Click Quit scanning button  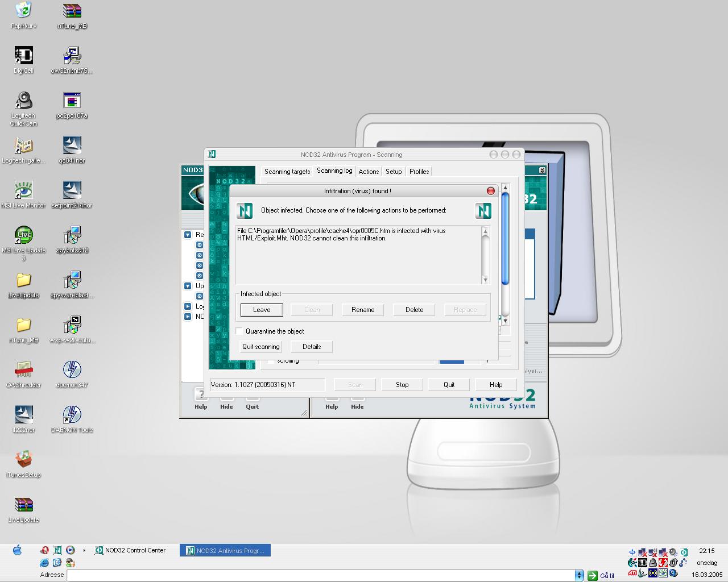point(260,347)
